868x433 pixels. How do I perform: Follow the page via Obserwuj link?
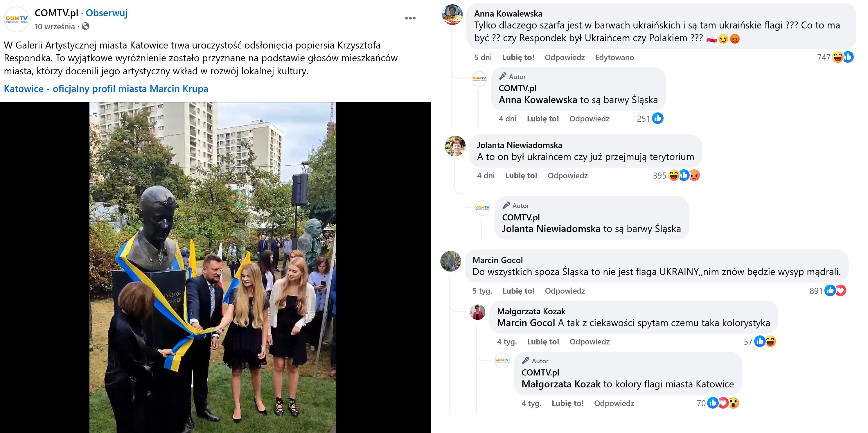point(107,13)
